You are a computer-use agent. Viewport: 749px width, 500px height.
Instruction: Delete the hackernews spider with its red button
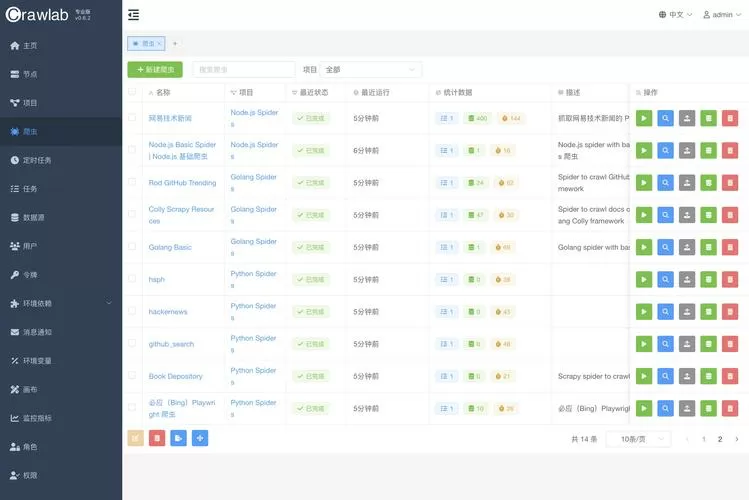click(730, 311)
